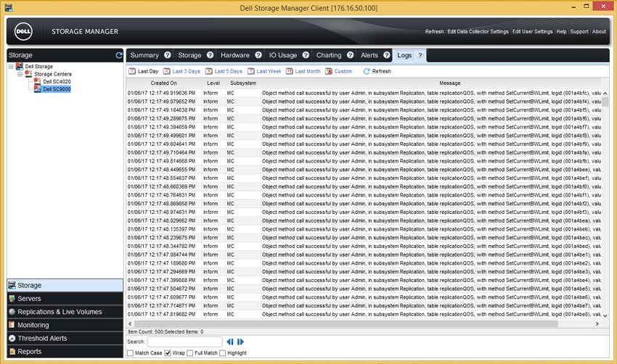Select log row 12:17:48.029662 PM
Viewport: 617px width, 364px height.
pos(364,221)
